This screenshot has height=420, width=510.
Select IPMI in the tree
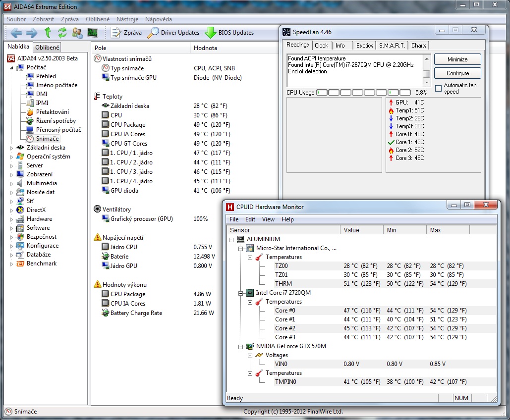pos(42,103)
